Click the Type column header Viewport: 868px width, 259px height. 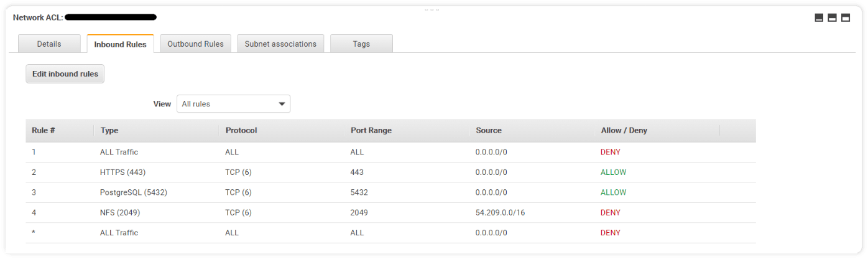coord(109,131)
